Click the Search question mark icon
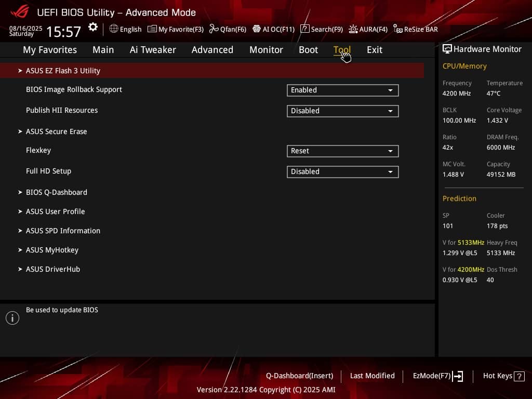532x399 pixels. pos(304,29)
